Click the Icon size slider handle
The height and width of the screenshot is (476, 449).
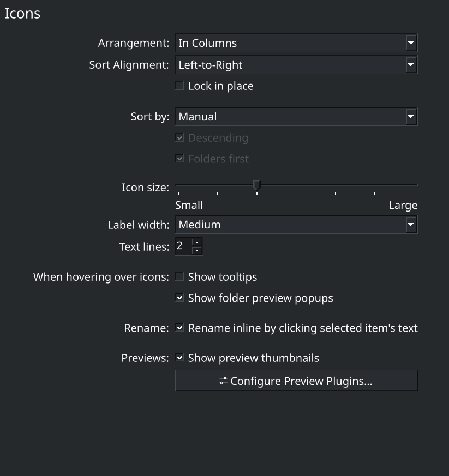tap(257, 185)
